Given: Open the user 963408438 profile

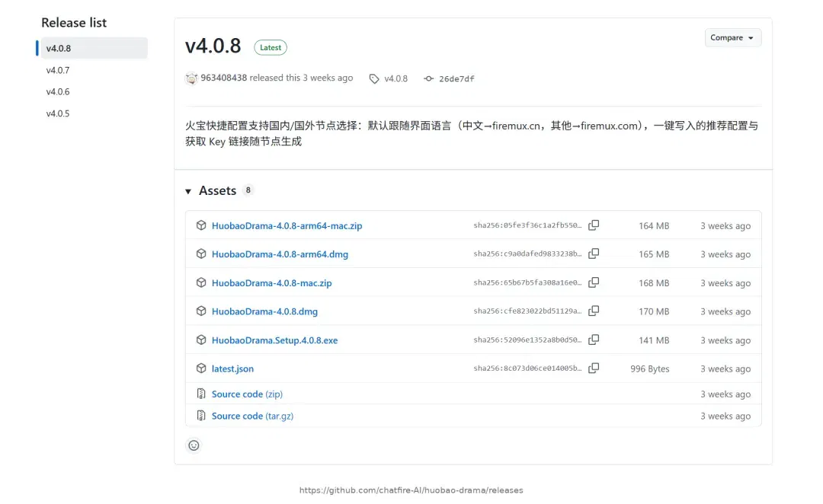Looking at the screenshot, I should pos(223,78).
